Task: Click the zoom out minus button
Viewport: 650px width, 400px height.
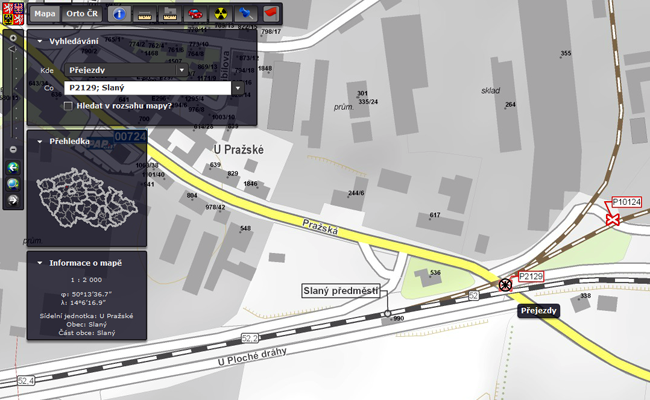Action: coord(12,148)
